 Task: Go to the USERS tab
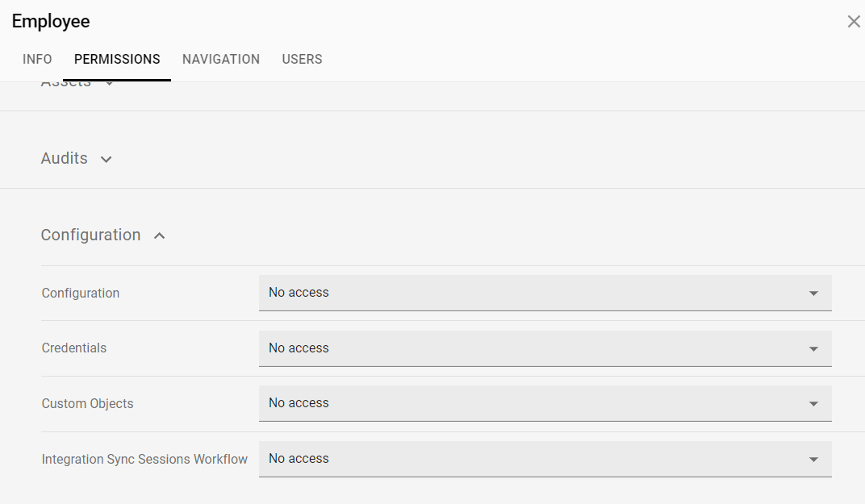(x=302, y=59)
